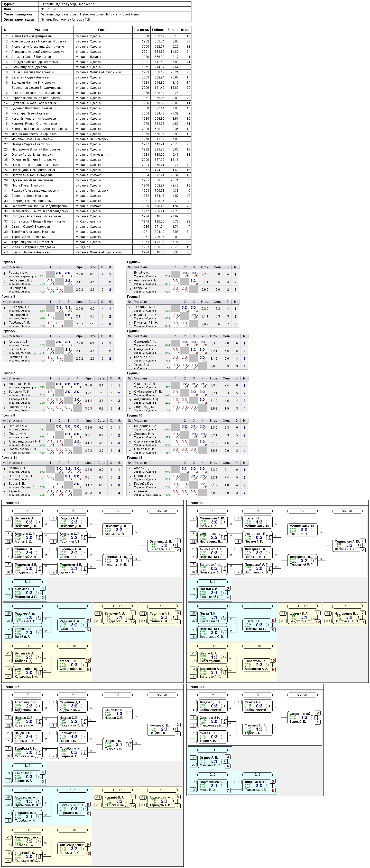
Task: Select participant Агапов Евгений Дмитриевич row
Action: coord(96,36)
